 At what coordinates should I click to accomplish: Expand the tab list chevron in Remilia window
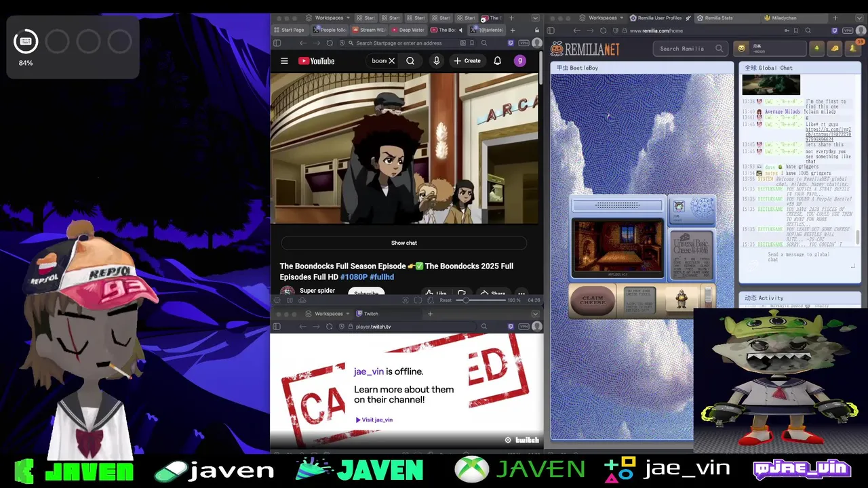[859, 18]
